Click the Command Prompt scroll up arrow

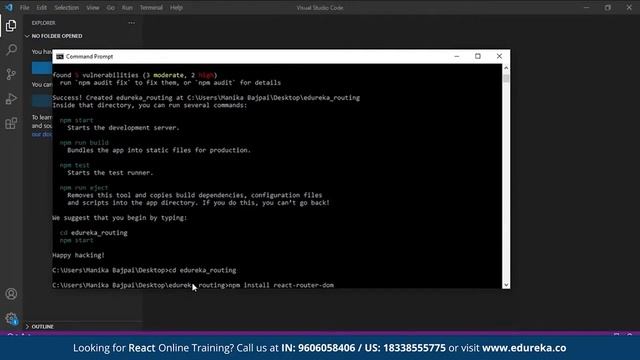[x=506, y=68]
